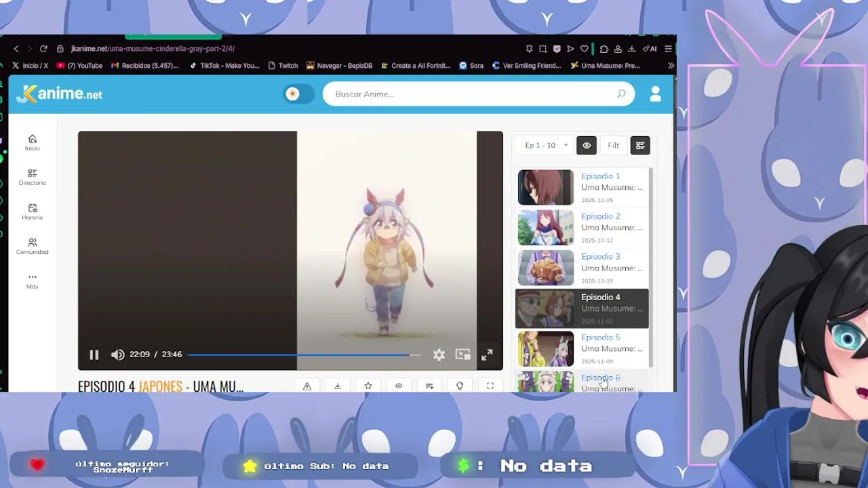868x488 pixels.
Task: Take snapshot with browser capture icon
Action: point(543,49)
